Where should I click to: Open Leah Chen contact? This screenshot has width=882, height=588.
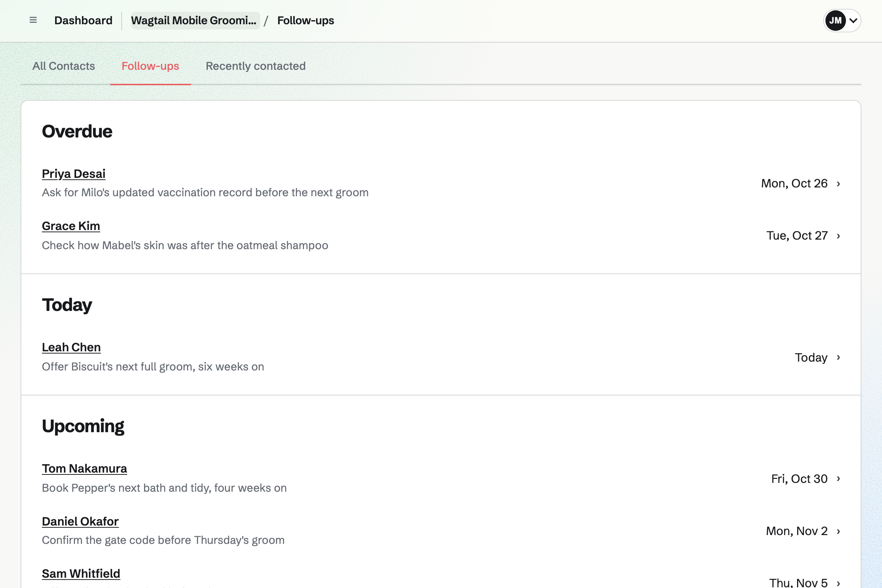[x=71, y=347]
